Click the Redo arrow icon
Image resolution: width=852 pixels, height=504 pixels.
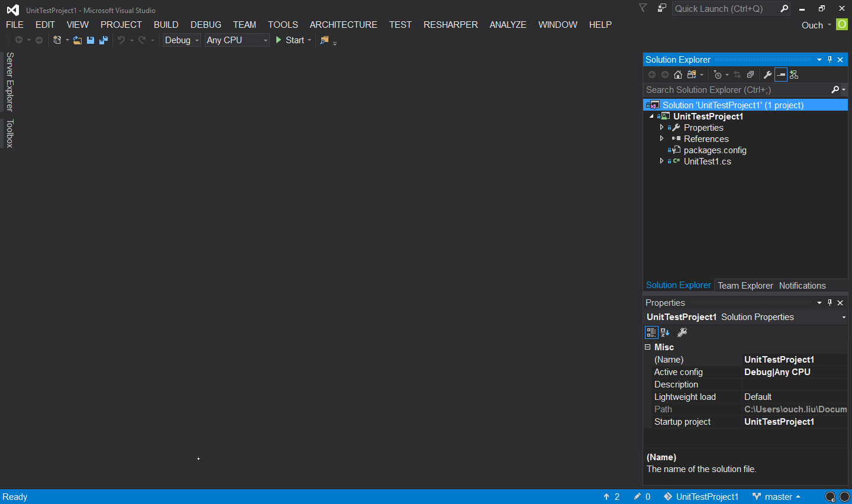coord(142,40)
